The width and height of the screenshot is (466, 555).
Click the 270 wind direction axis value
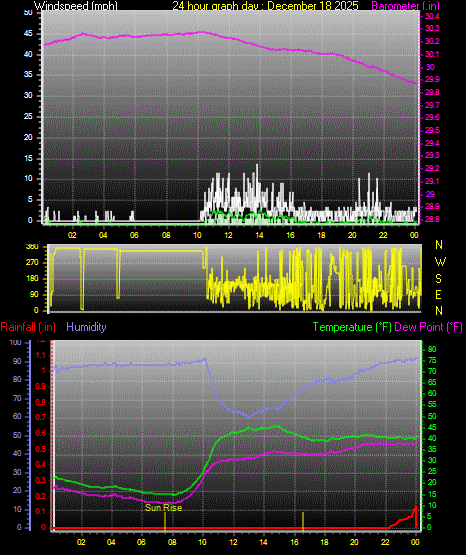tap(32, 263)
